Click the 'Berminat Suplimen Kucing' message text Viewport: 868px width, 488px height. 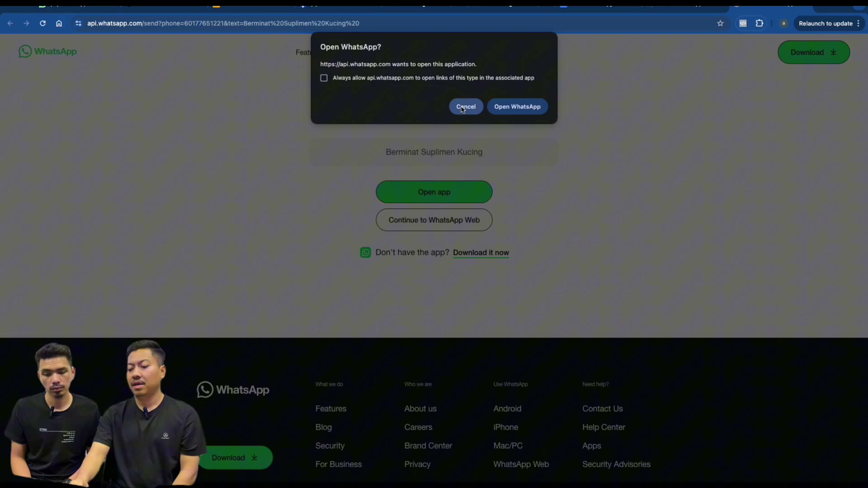pyautogui.click(x=434, y=152)
